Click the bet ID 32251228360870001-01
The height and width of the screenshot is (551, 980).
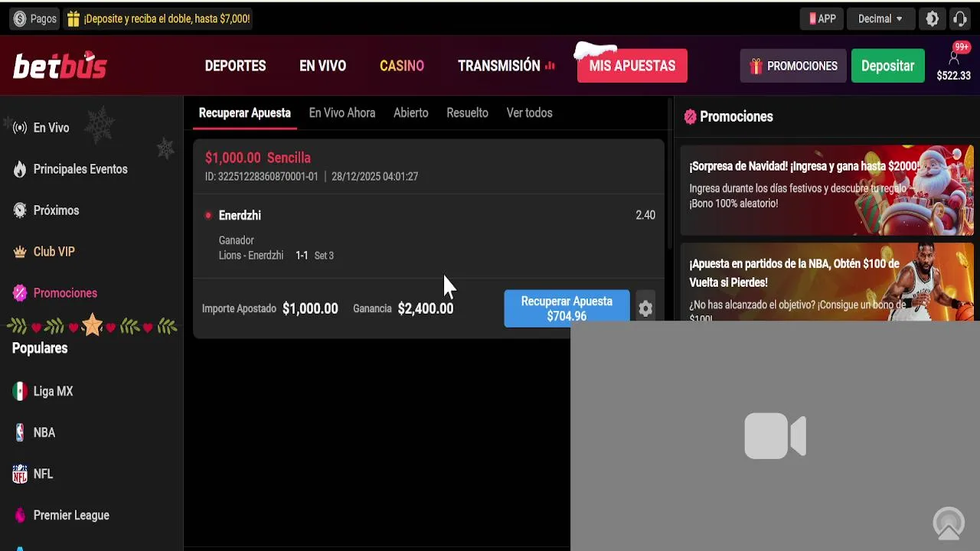tap(261, 177)
